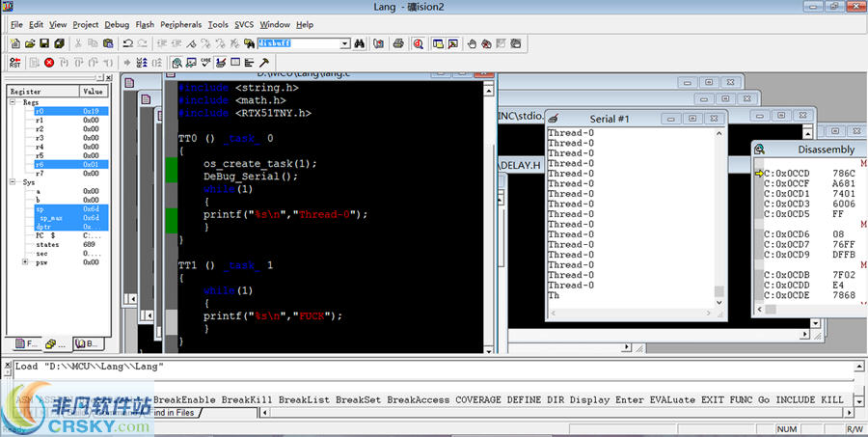Toggle the Disassembly Window icon

(176, 63)
